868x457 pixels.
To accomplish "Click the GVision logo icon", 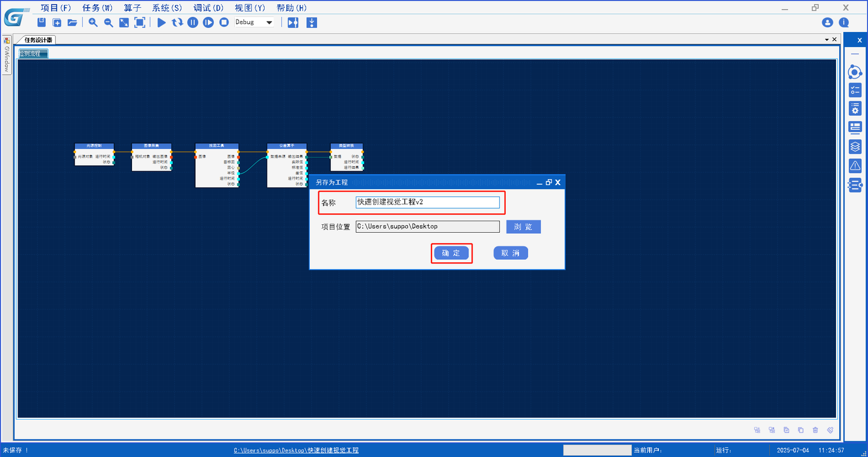I will pyautogui.click(x=15, y=17).
